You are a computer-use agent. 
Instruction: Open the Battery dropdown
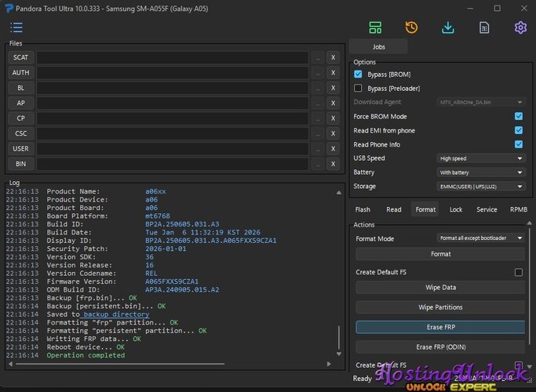coord(481,172)
